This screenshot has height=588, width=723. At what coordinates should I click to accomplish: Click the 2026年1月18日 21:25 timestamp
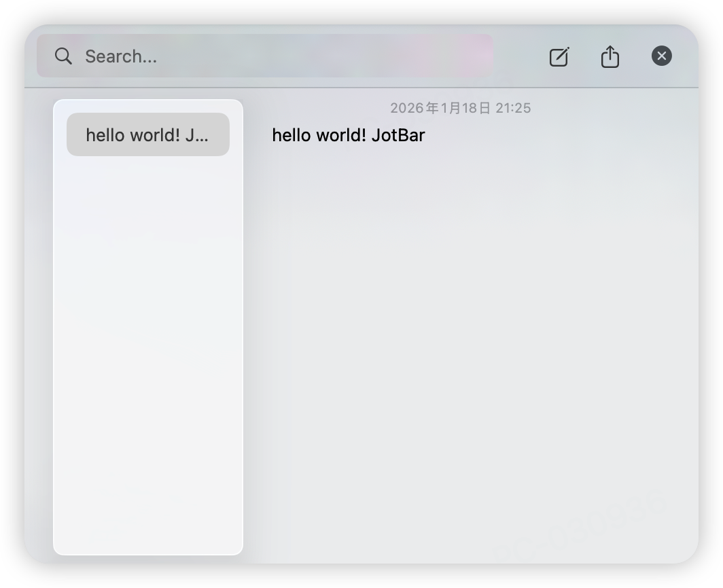pos(461,108)
